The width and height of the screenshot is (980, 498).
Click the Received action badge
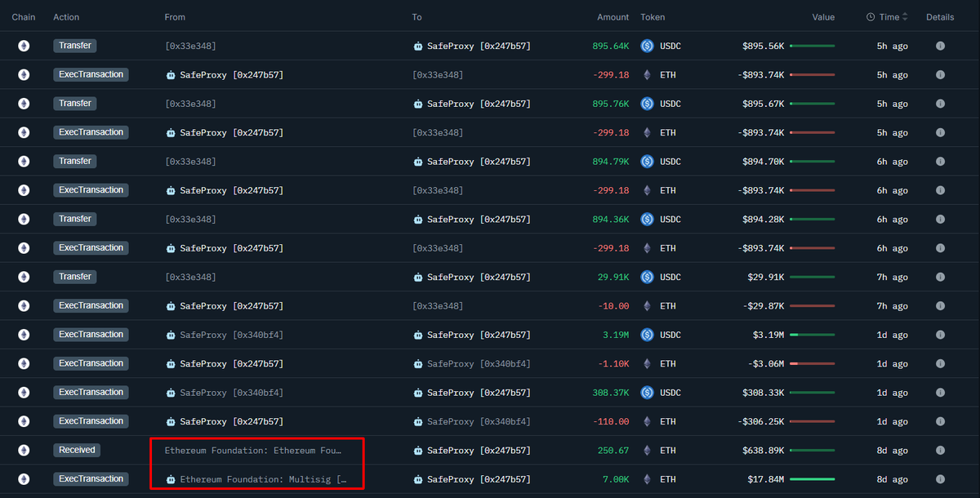[78, 450]
